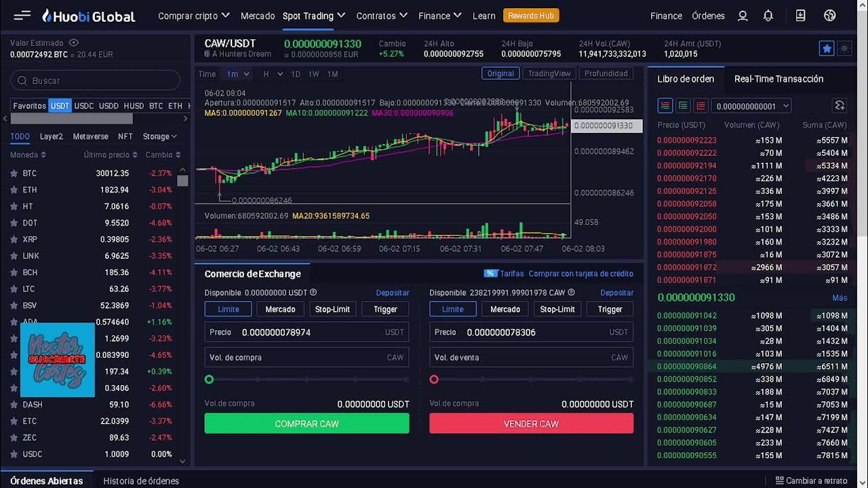Screen dimensions: 868x488
Task: Open the notifications bell
Action: [x=768, y=16]
